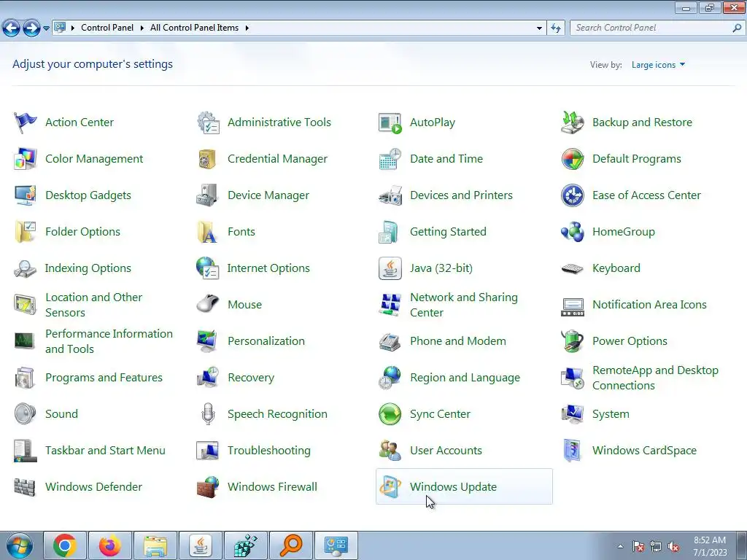The height and width of the screenshot is (560, 747).
Task: Expand the View by Large icons dropdown
Action: coord(659,65)
